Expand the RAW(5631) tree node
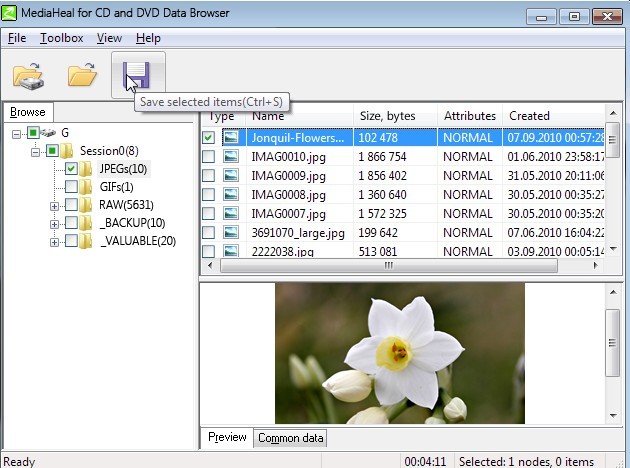The image size is (630, 468). tap(54, 206)
